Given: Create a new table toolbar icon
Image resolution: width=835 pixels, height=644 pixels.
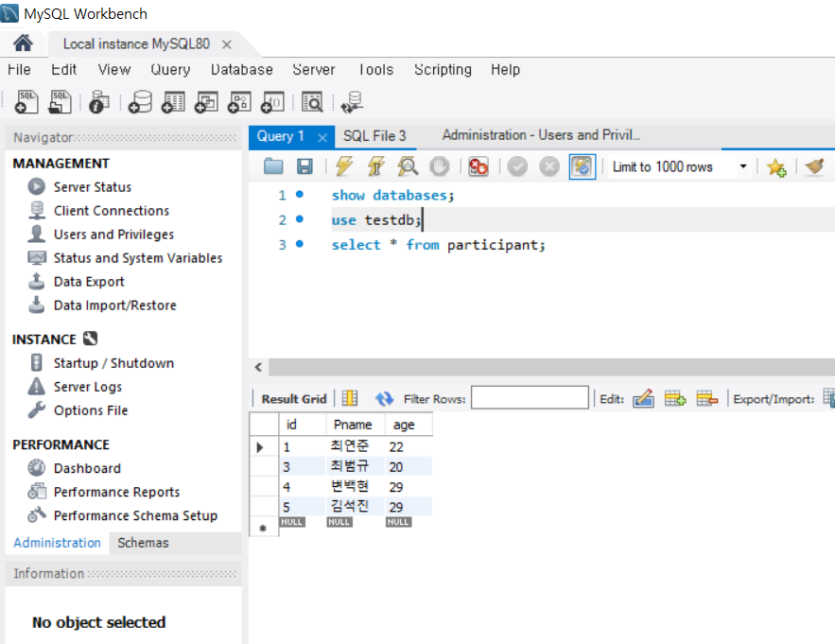Looking at the screenshot, I should 173,102.
